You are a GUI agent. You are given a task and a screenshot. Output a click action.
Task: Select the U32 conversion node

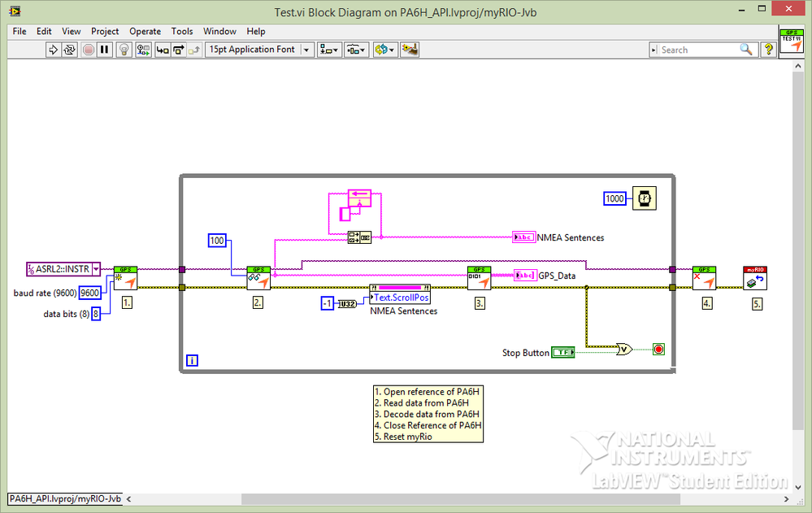[x=347, y=304]
